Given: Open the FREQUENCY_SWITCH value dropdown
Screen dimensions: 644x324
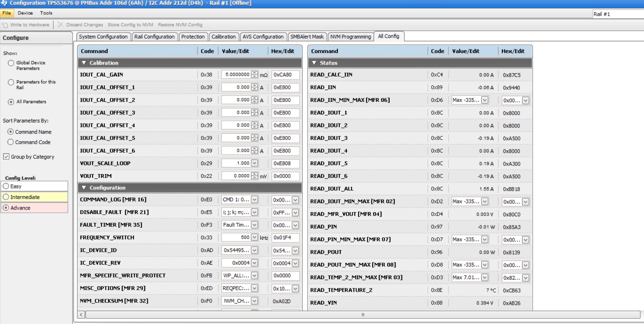Looking at the screenshot, I should click(255, 238).
